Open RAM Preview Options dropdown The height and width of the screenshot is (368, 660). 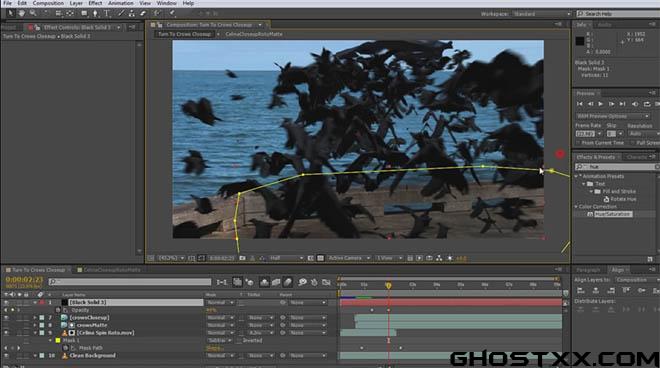tap(613, 116)
